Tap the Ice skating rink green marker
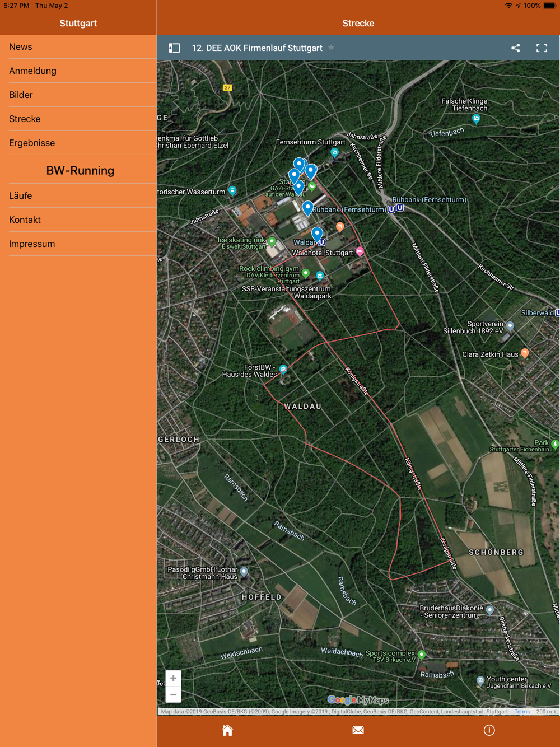Screen dimensions: 560x747 coord(272,242)
